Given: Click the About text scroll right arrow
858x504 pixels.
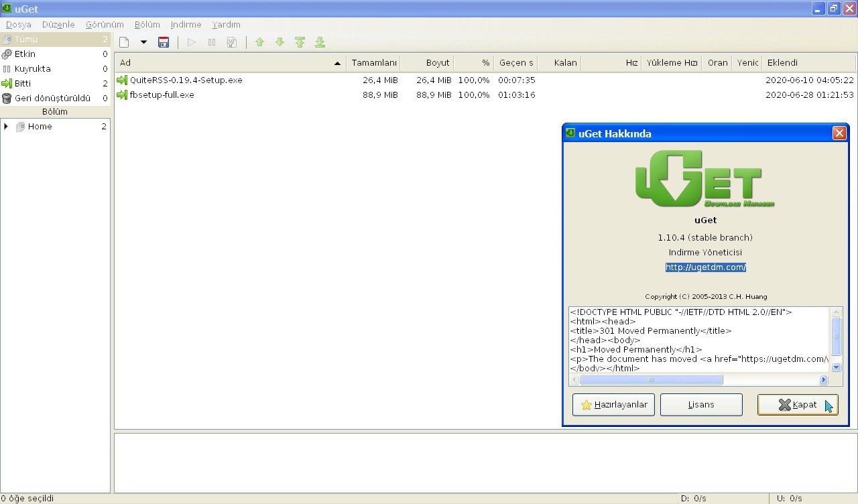Looking at the screenshot, I should click(824, 380).
